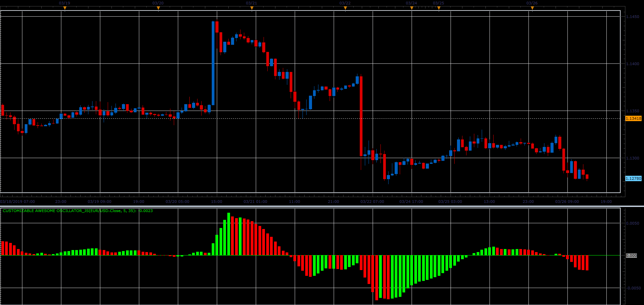The image size is (644, 305).
Task: Click the 03/22 07:00 time axis label
Action: pyautogui.click(x=372, y=202)
